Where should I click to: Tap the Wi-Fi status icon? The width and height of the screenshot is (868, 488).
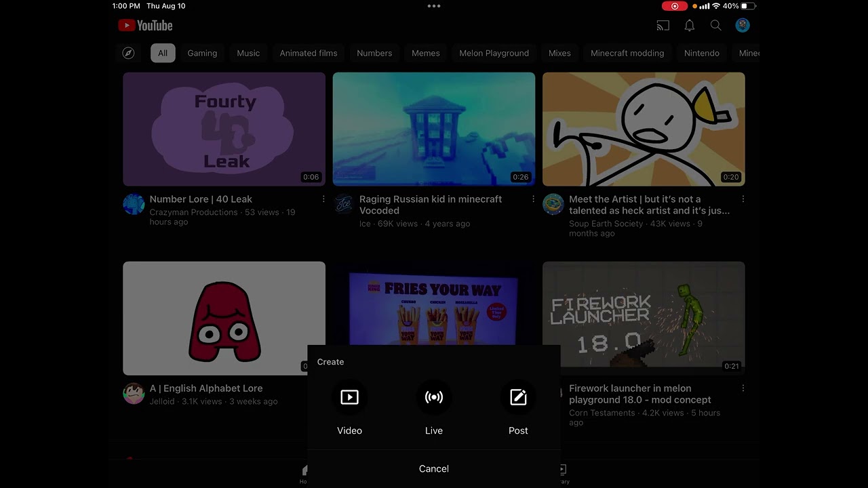(716, 6)
